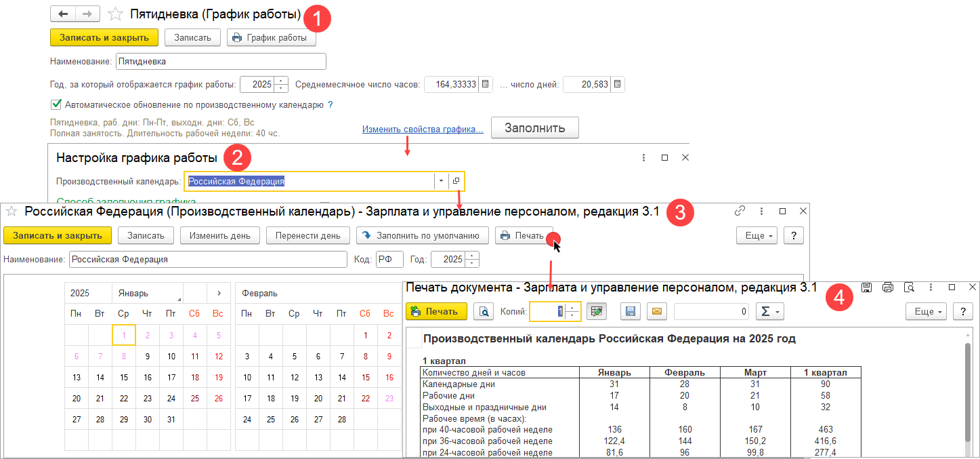980x459 pixels.
Task: Toggle Автоматическое обновление по производственному календарю
Action: (56, 105)
